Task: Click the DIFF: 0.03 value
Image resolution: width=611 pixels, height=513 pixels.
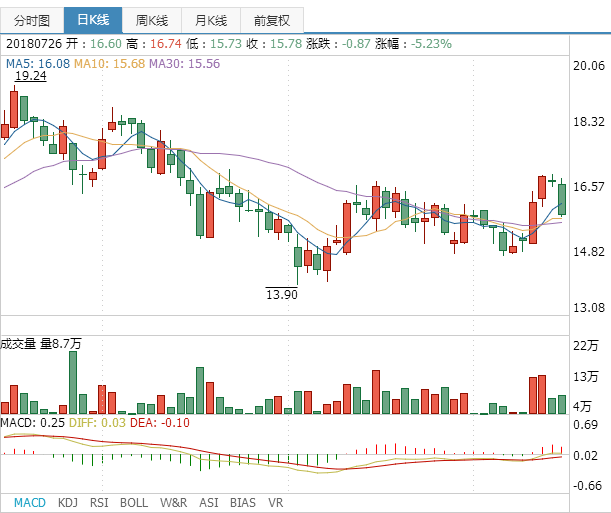Action: coord(97,423)
